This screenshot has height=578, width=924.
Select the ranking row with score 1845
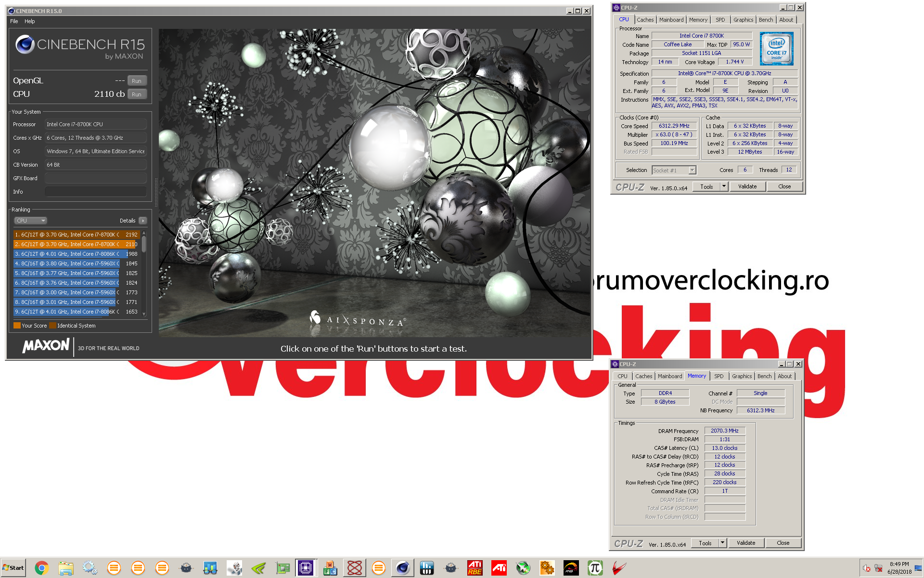tap(77, 263)
